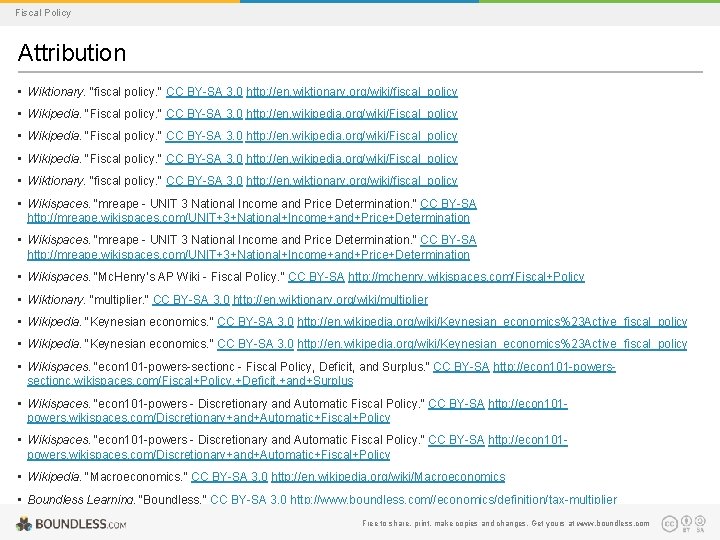Screen dimensions: 720x540
Task: Click the '"McHenry's AP Wiki - Fiscal Policy."' title text
Action: [189, 277]
